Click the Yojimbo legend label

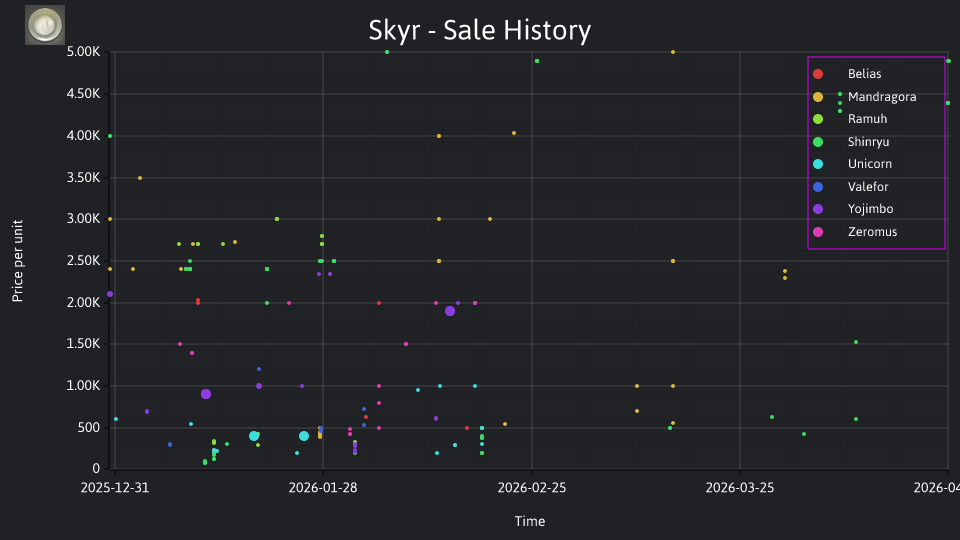click(870, 209)
